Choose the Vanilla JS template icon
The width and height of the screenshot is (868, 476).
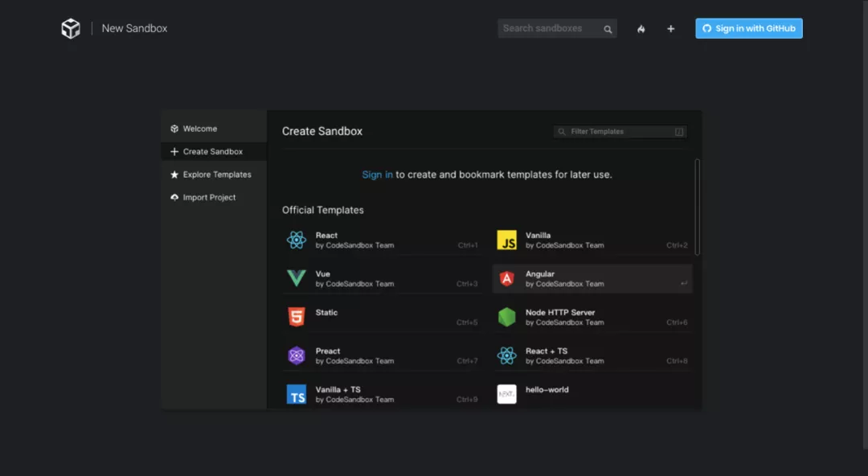pyautogui.click(x=506, y=240)
